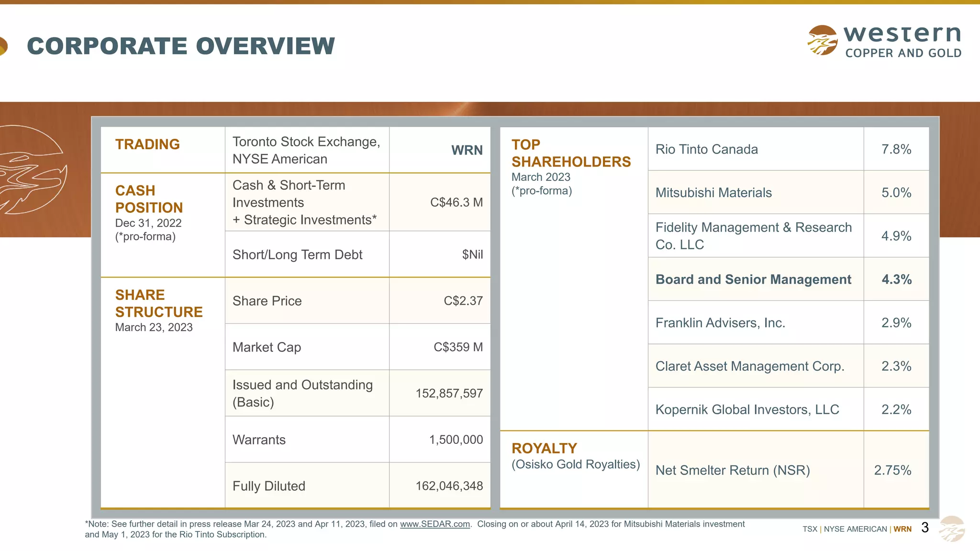
Task: Click the ROYALTY section heading
Action: coord(544,449)
